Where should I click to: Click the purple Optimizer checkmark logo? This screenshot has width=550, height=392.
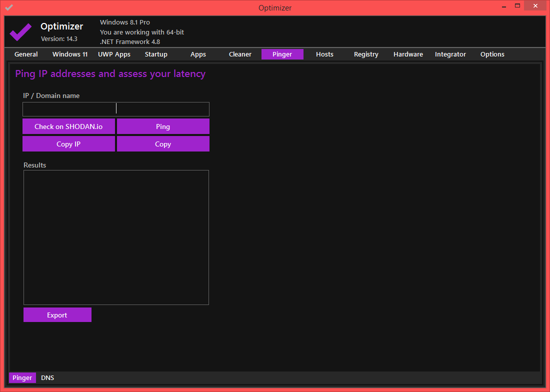(x=20, y=32)
